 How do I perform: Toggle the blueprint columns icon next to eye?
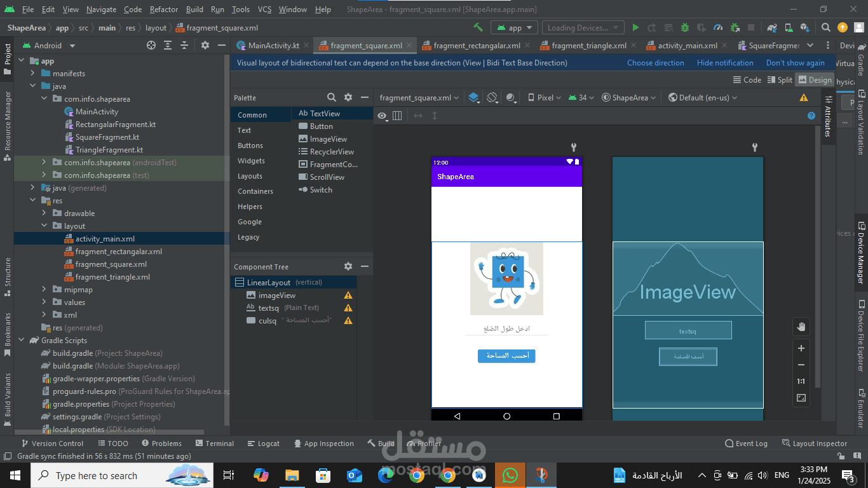397,116
